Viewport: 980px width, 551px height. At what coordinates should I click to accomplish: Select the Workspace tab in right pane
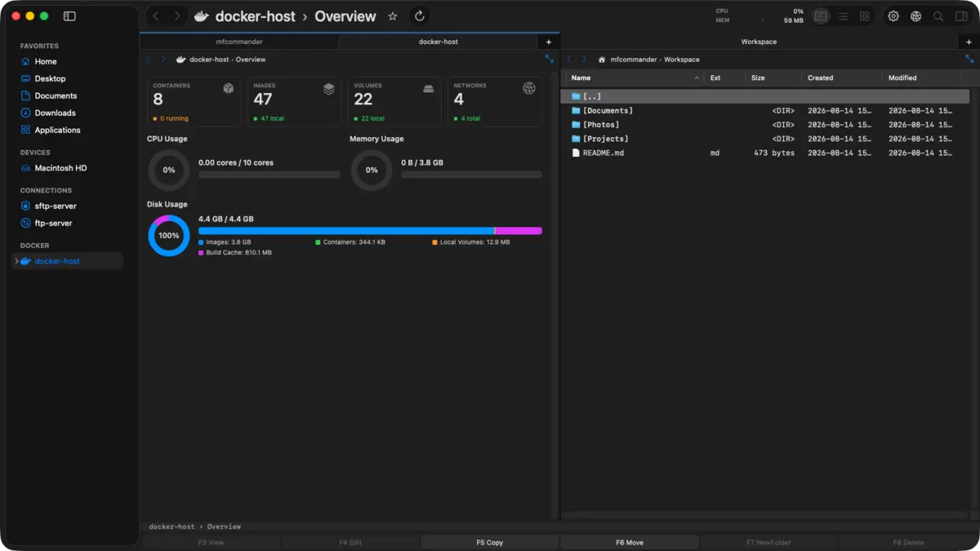(x=759, y=42)
